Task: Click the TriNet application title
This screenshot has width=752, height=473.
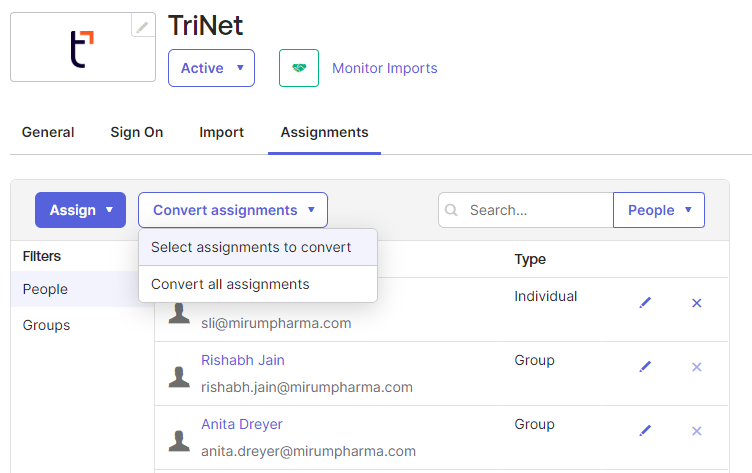Action: tap(205, 25)
